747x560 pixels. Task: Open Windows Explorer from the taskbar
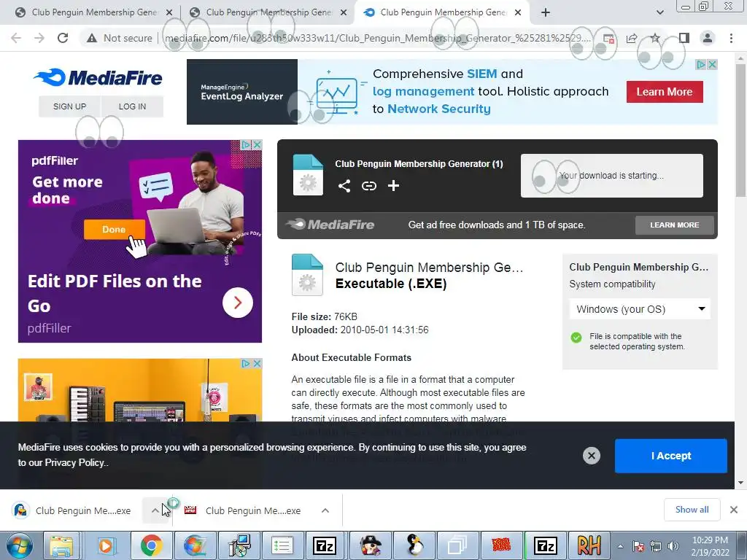[62, 545]
